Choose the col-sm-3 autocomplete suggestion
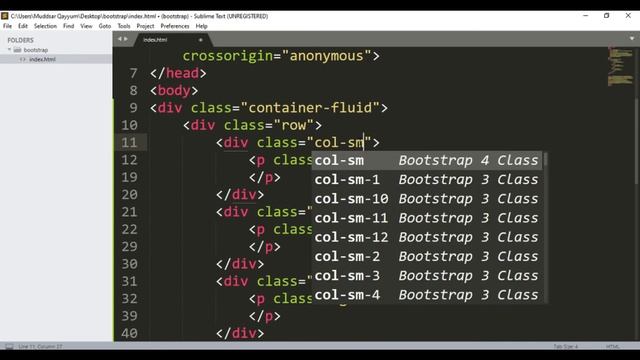 [427, 276]
